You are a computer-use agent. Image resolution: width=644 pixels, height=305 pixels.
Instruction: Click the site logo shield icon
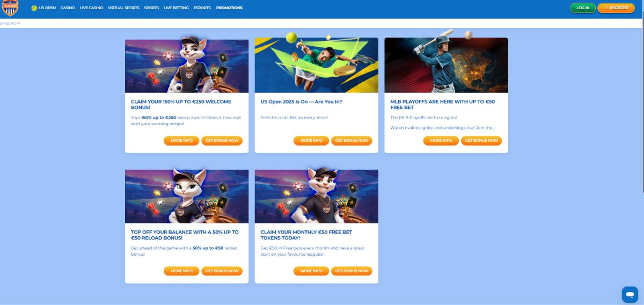tap(10, 8)
